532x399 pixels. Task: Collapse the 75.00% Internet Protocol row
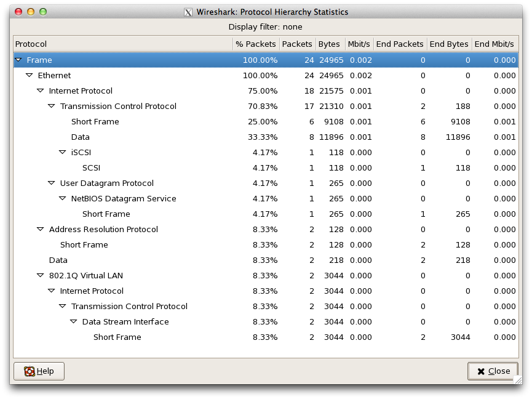(41, 91)
